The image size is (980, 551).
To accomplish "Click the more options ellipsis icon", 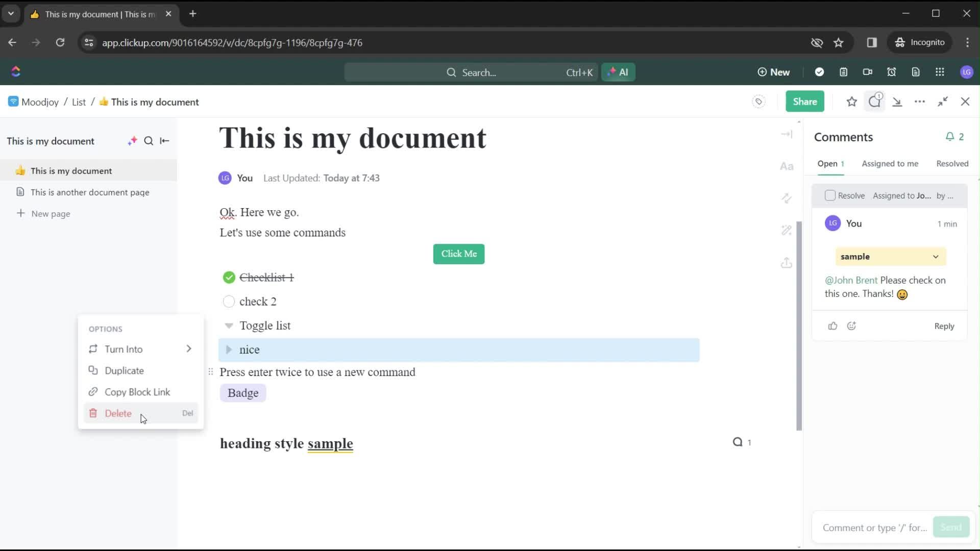I will [919, 102].
